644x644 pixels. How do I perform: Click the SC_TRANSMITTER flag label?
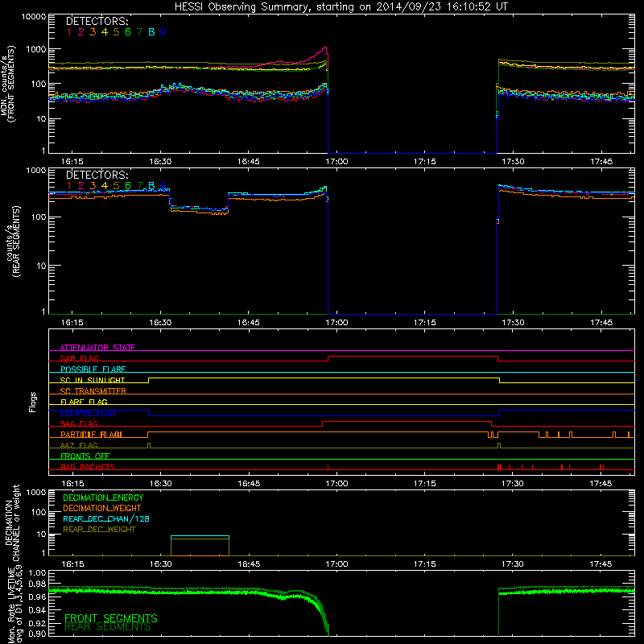[x=93, y=391]
